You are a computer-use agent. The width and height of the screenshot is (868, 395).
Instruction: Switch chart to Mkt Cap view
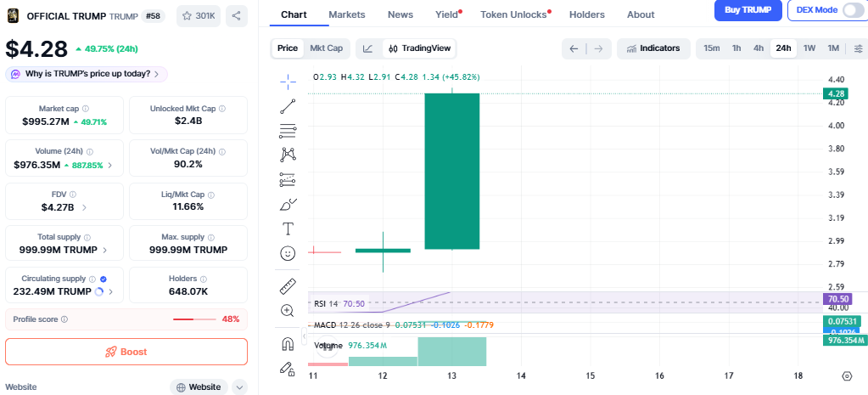pyautogui.click(x=326, y=48)
